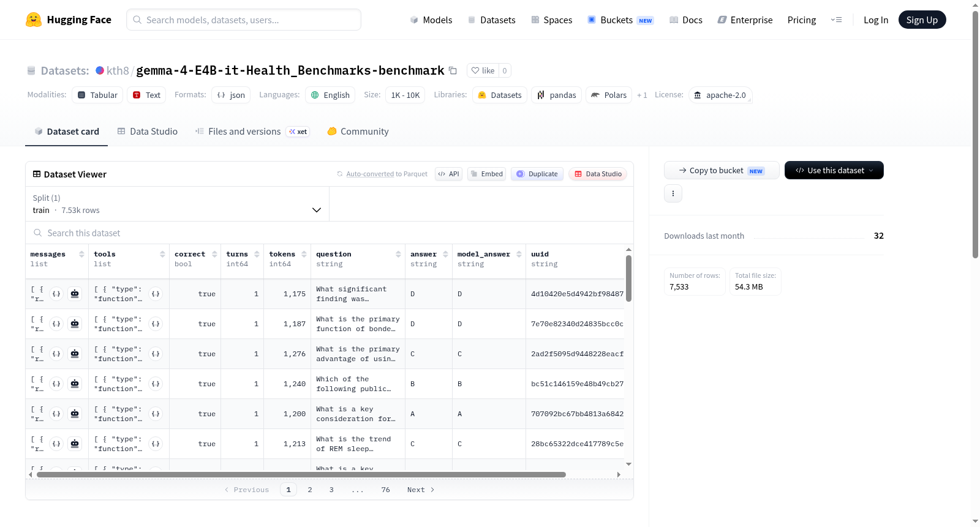The width and height of the screenshot is (980, 527).
Task: Switch to the Data Studio tab
Action: pyautogui.click(x=148, y=132)
